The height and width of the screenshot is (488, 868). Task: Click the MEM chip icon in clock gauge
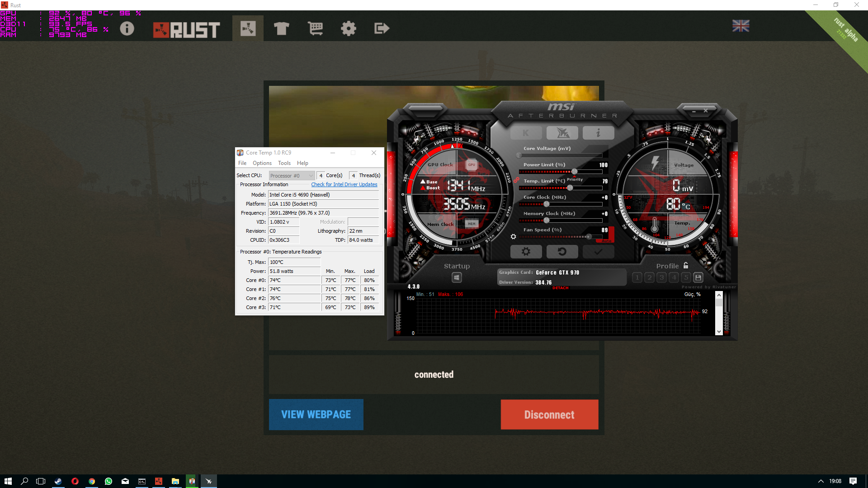click(x=472, y=224)
